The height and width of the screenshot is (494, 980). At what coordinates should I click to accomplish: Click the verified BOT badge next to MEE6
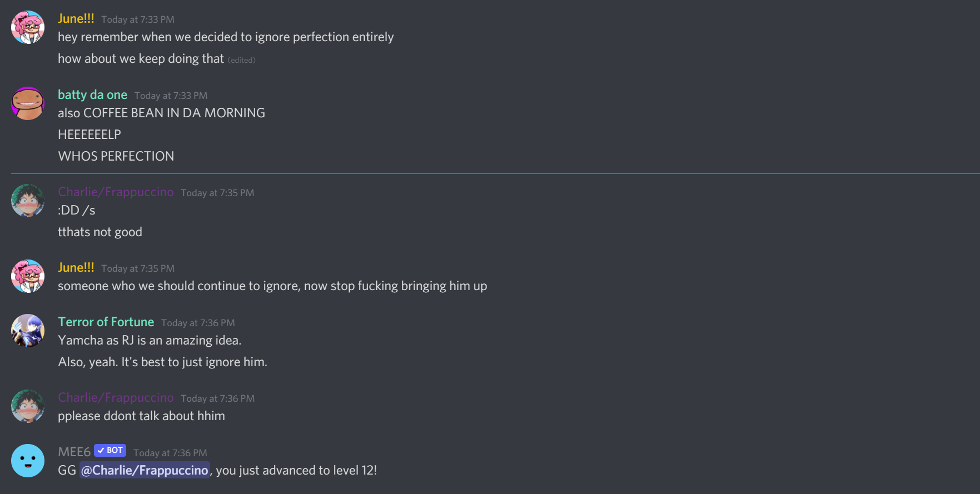(x=110, y=450)
